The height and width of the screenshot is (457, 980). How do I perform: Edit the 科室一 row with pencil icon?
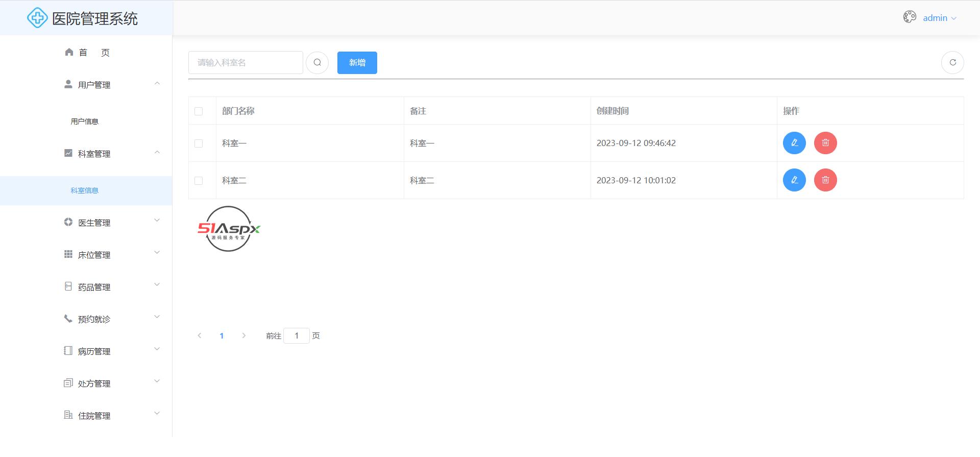(x=794, y=143)
